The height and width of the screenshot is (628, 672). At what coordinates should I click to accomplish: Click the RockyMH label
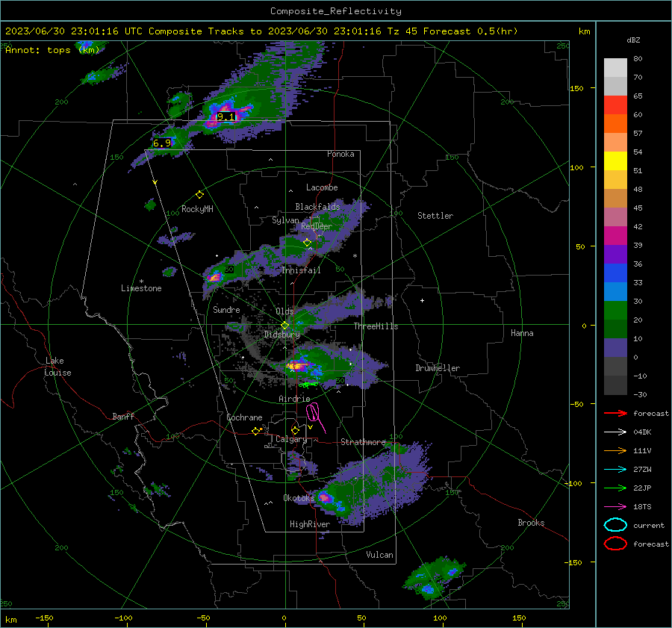[x=197, y=209]
